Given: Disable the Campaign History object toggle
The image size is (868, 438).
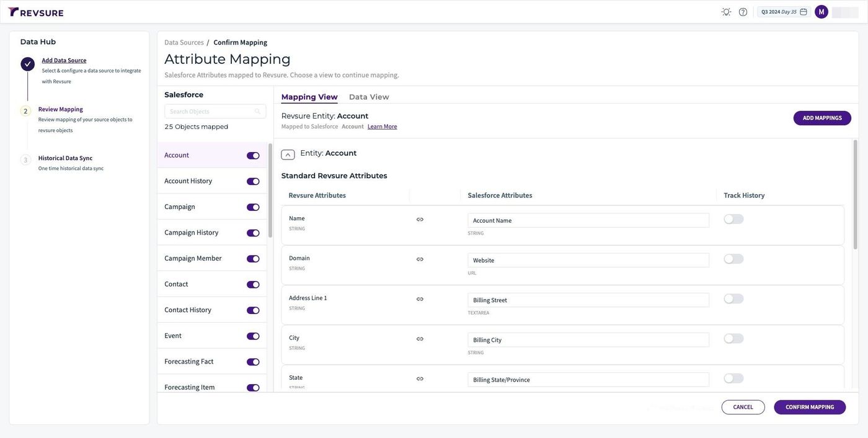Looking at the screenshot, I should pyautogui.click(x=253, y=233).
